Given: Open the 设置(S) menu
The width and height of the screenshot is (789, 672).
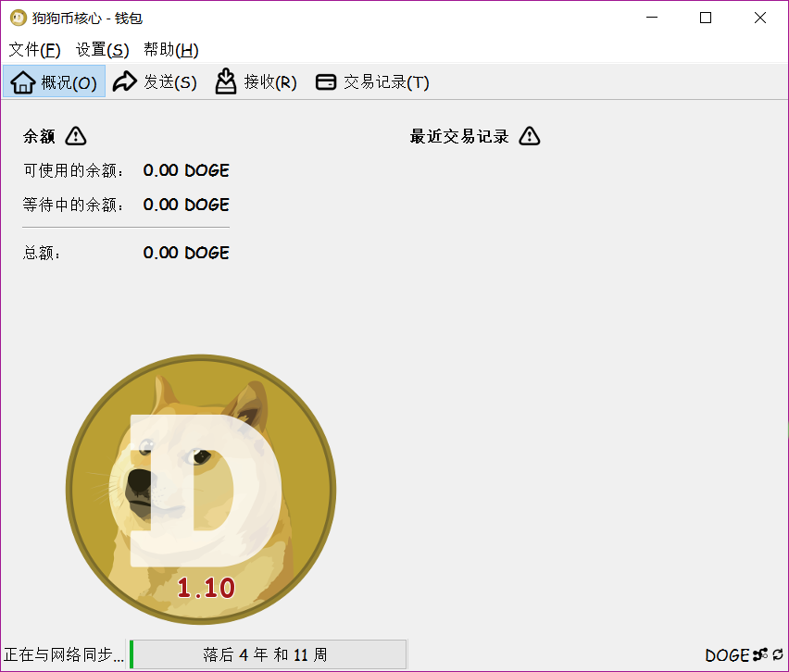Looking at the screenshot, I should pyautogui.click(x=102, y=50).
